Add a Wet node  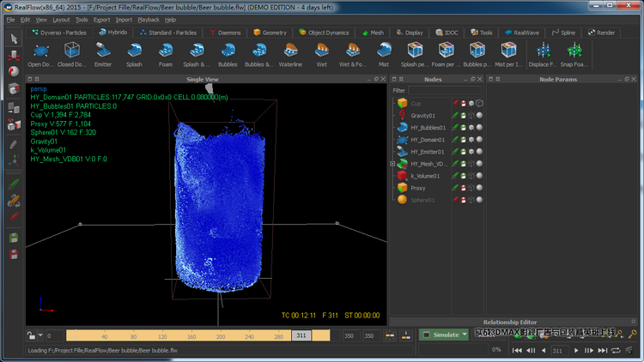(x=322, y=55)
